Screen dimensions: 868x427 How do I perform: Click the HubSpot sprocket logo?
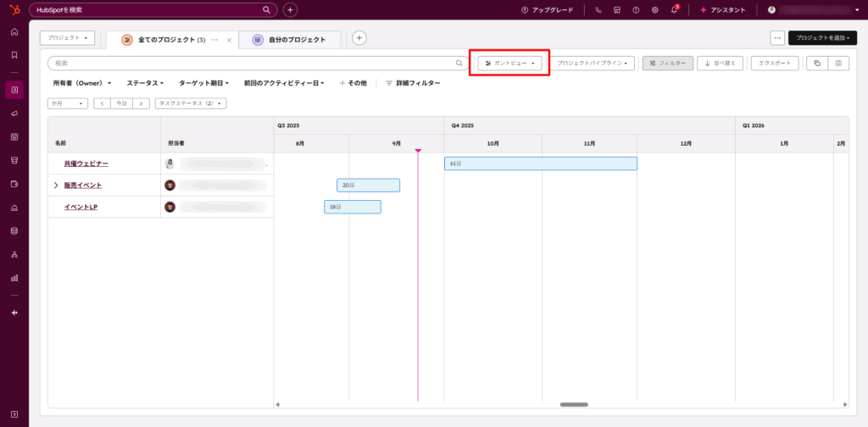coord(14,9)
